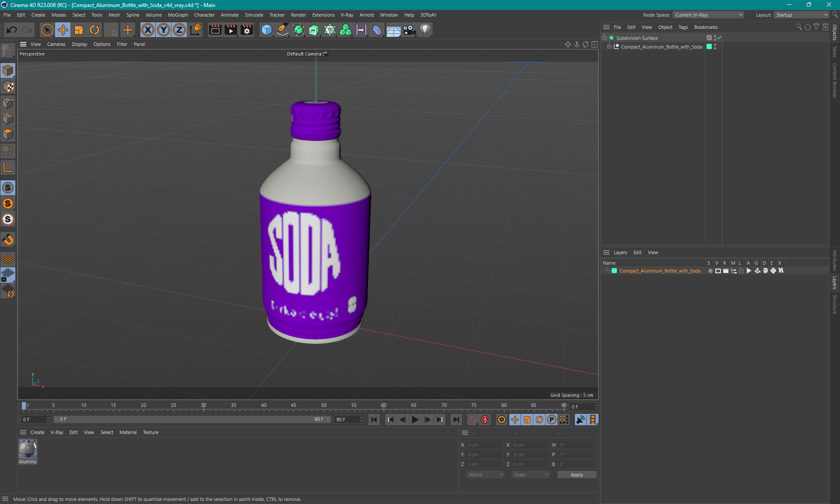This screenshot has height=504, width=840.
Task: Open the Material Manager Create menu
Action: click(x=37, y=432)
